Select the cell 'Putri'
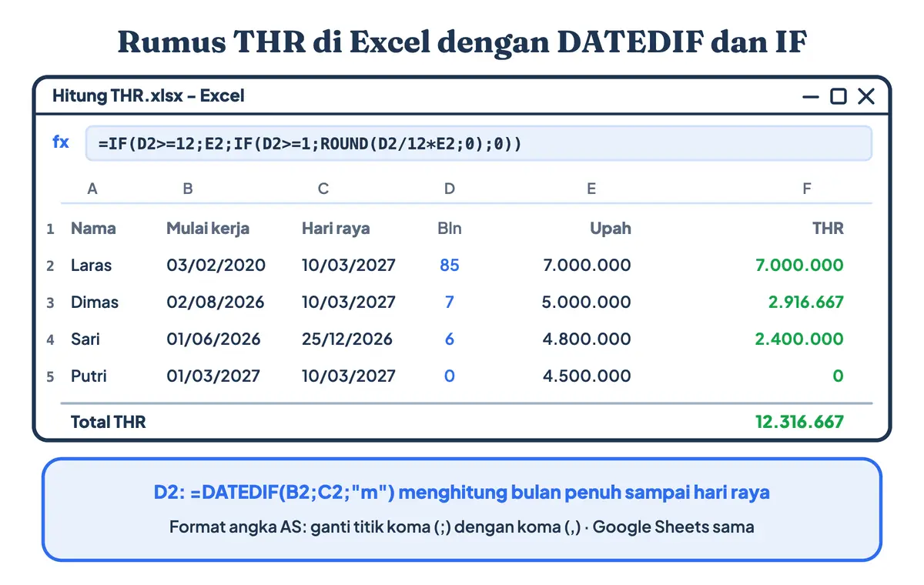 pyautogui.click(x=89, y=376)
